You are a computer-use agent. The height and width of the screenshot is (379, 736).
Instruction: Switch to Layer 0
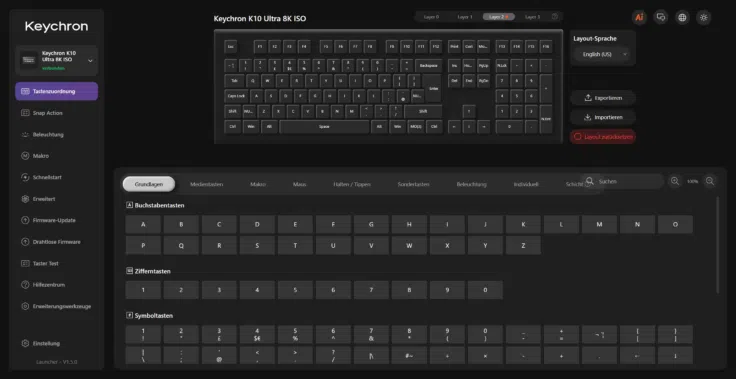click(431, 17)
